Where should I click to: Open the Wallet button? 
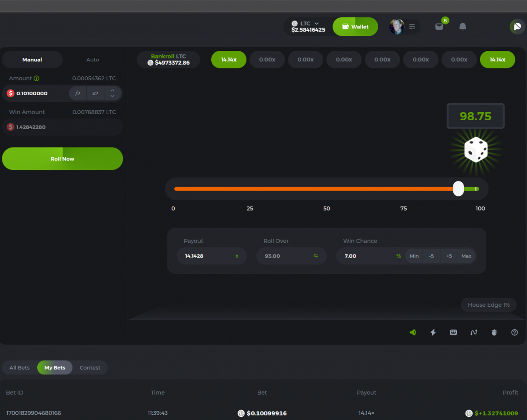[x=355, y=27]
